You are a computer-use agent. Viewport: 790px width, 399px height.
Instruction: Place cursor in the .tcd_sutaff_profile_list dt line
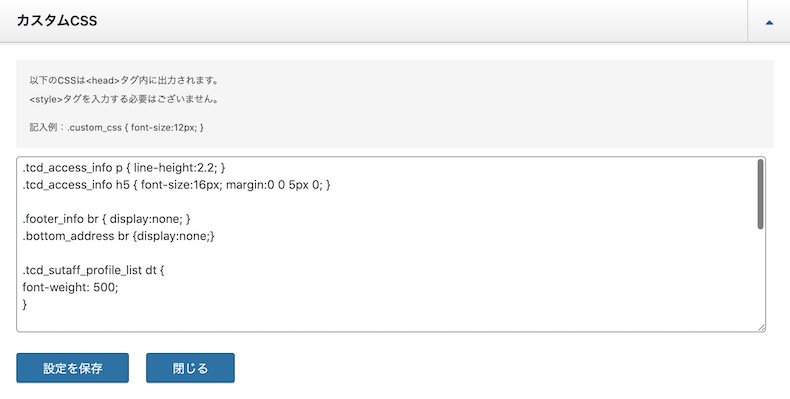[x=94, y=271]
